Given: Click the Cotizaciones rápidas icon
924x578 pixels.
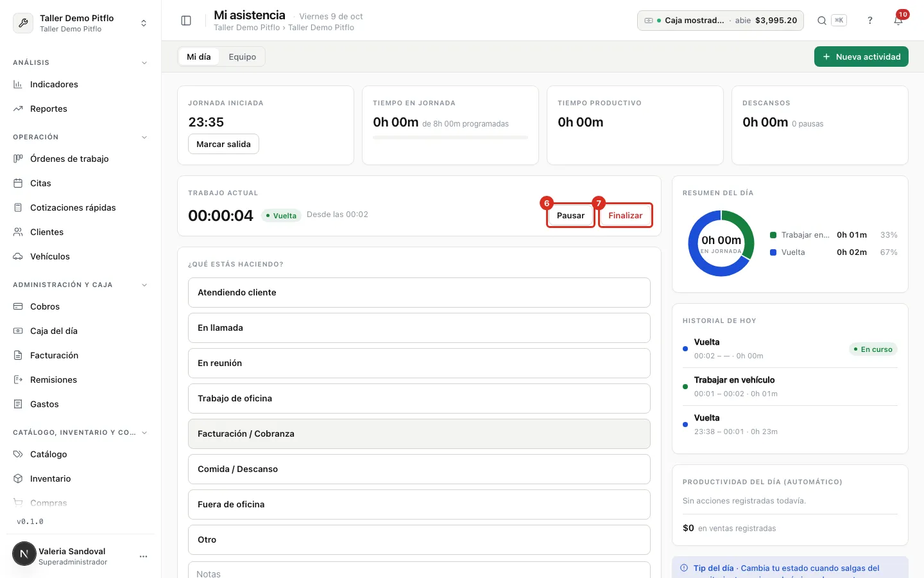Looking at the screenshot, I should 18,207.
